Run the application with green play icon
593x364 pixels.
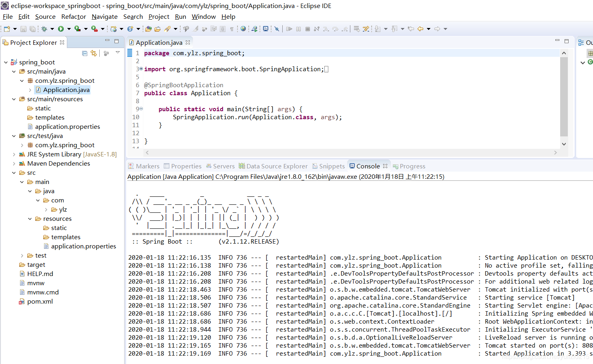(61, 29)
